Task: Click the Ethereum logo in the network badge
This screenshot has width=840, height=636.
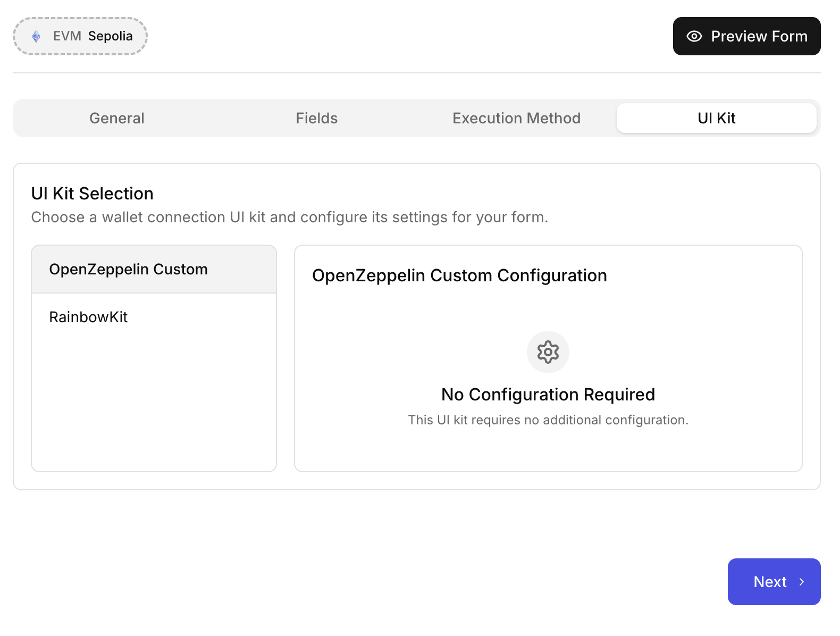Action: [x=36, y=36]
